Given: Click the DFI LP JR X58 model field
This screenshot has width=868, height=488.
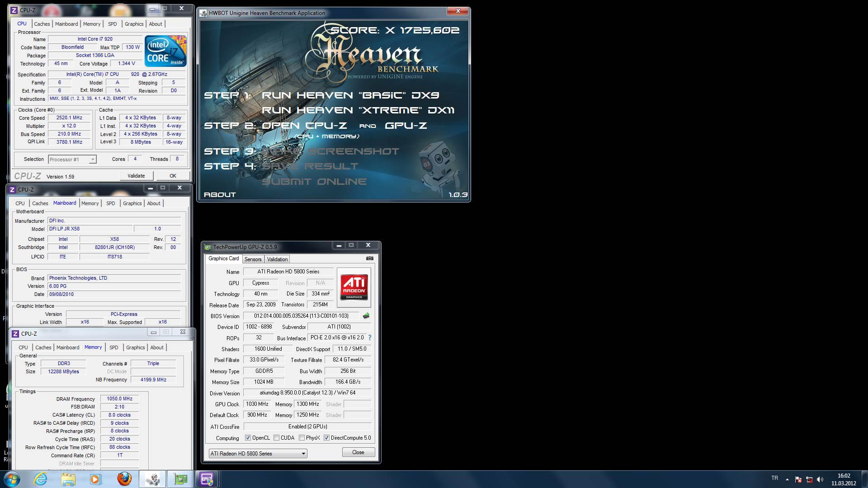Looking at the screenshot, I should coord(90,229).
